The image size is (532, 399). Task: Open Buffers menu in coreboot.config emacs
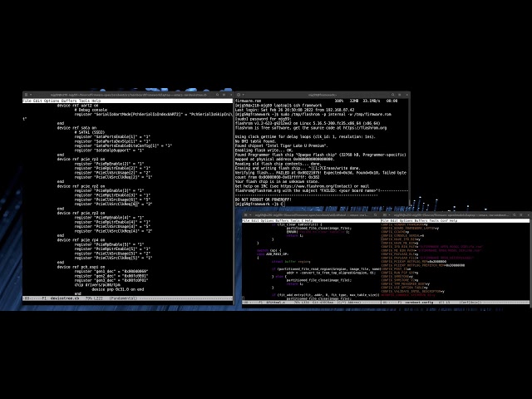[421, 220]
